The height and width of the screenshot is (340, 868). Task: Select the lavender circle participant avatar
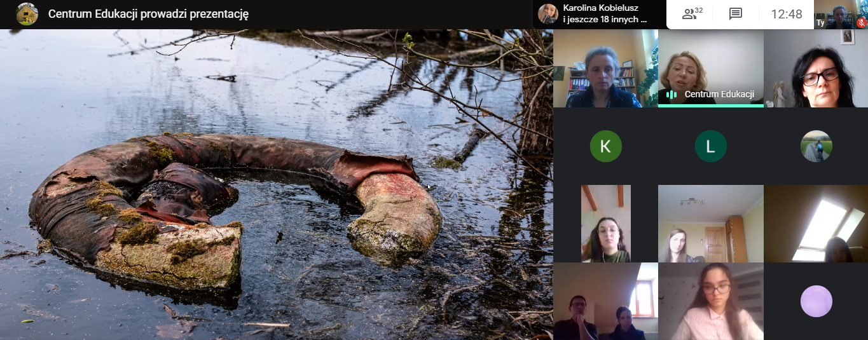tap(816, 301)
